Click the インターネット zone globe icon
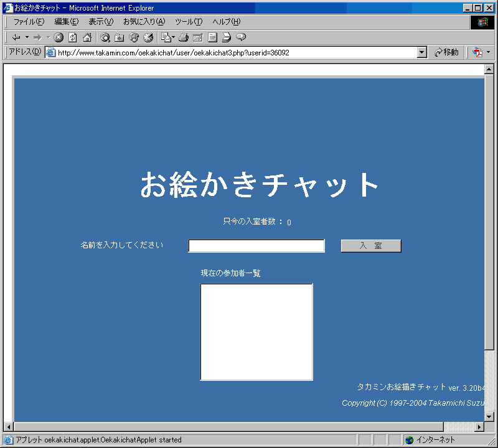Viewport: 498px width, 448px height. pos(410,440)
